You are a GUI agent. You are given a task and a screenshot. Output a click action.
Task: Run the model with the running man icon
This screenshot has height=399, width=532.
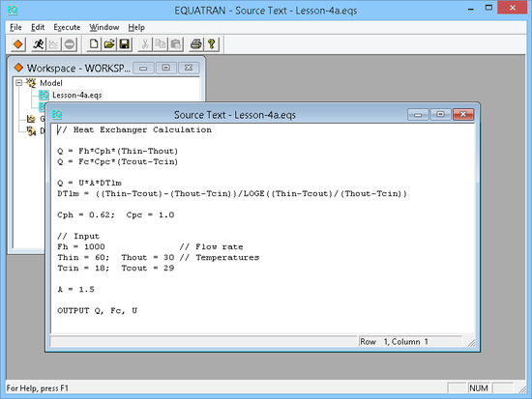[38, 44]
